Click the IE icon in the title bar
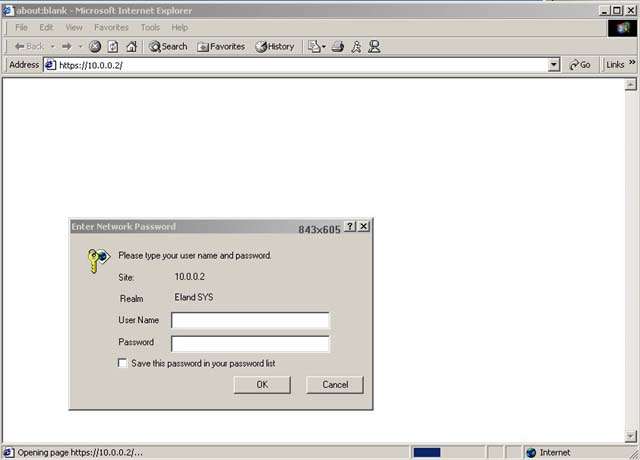The image size is (640, 460). [x=7, y=10]
